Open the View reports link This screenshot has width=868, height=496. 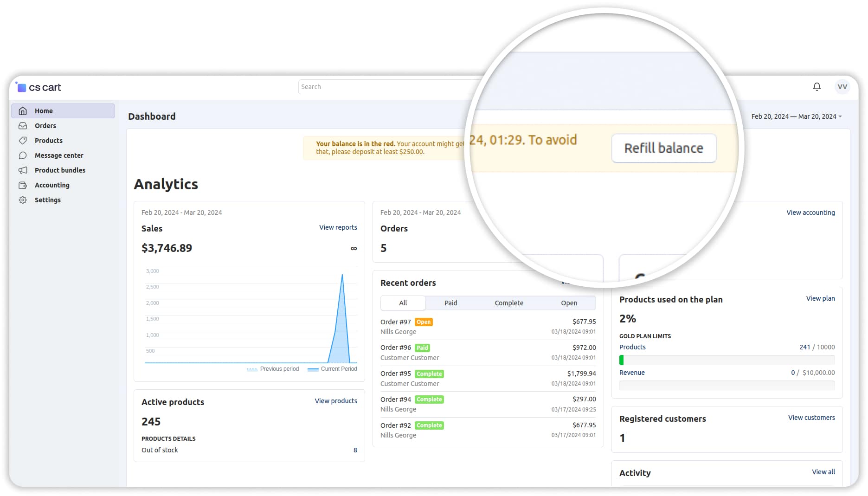coord(338,227)
